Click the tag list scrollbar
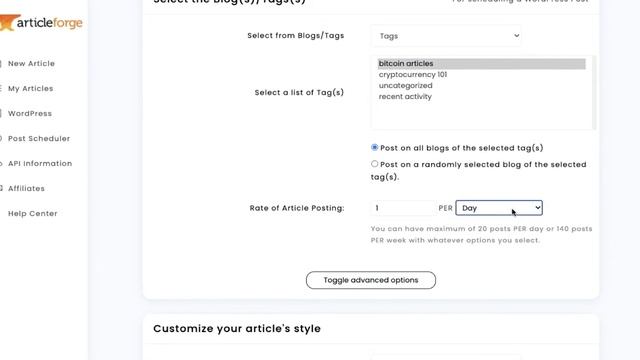This screenshot has height=360, width=640. tap(594, 92)
